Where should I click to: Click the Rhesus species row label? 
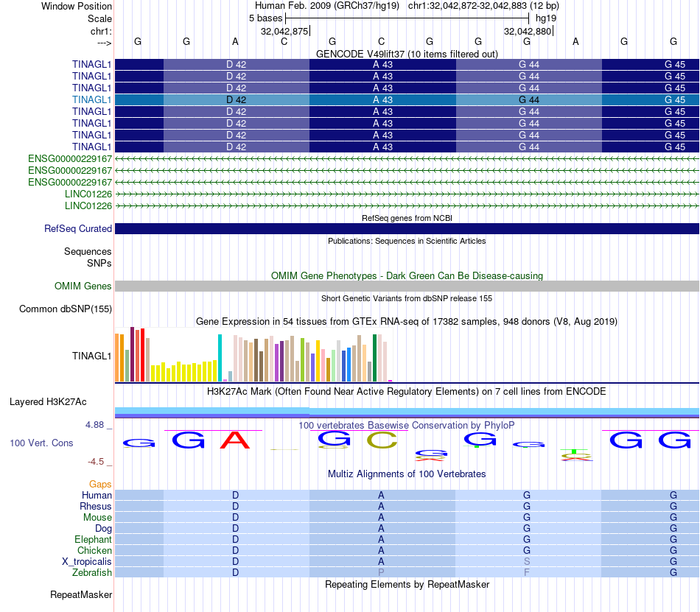click(96, 506)
